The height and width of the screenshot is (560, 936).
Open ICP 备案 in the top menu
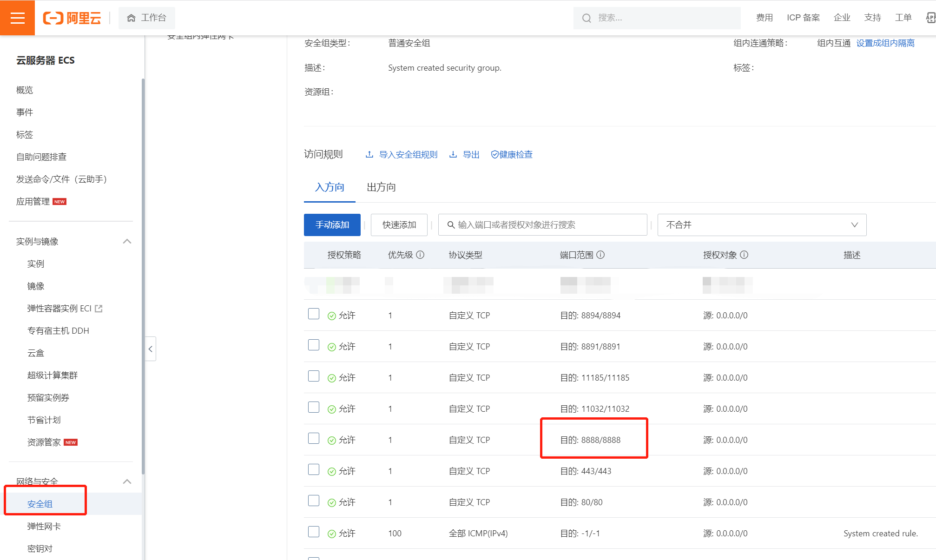point(803,18)
